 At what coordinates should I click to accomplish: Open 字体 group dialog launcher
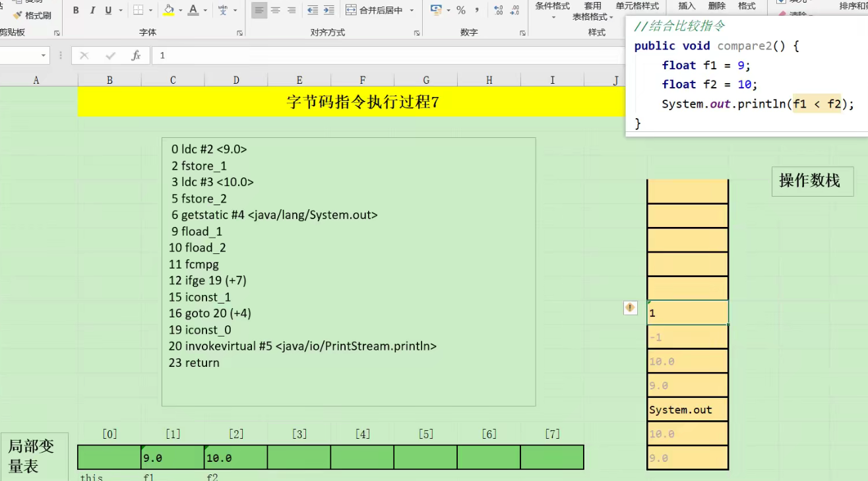point(239,33)
